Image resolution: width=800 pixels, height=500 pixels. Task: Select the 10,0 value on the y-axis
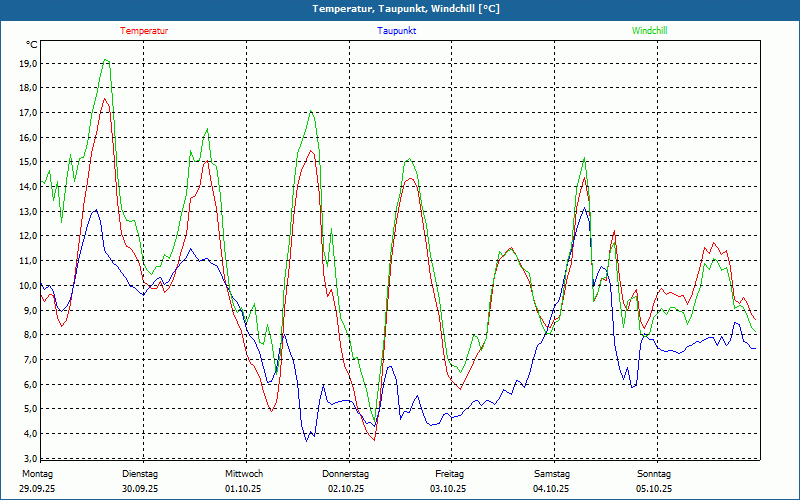(28, 285)
